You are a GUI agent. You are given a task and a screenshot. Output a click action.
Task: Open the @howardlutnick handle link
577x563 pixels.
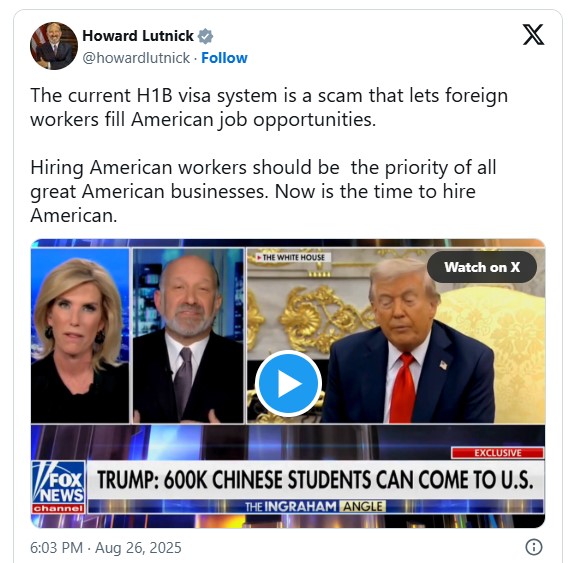(x=136, y=58)
